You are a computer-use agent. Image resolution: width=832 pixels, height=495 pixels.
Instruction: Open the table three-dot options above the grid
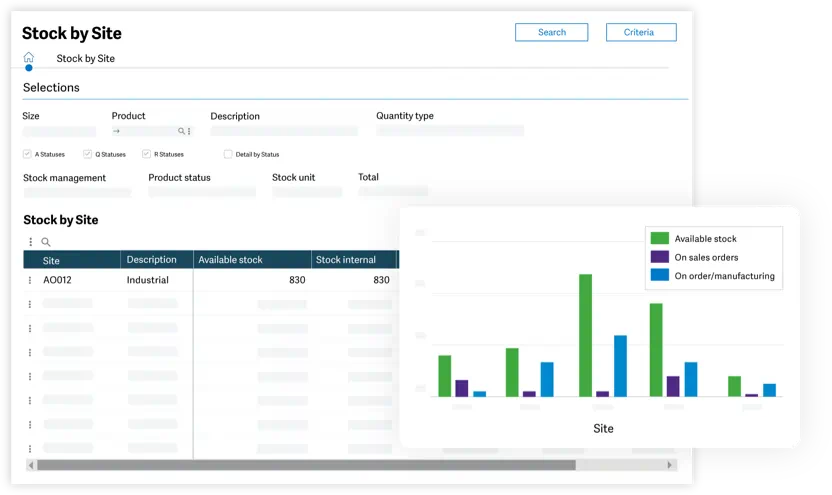pyautogui.click(x=30, y=242)
